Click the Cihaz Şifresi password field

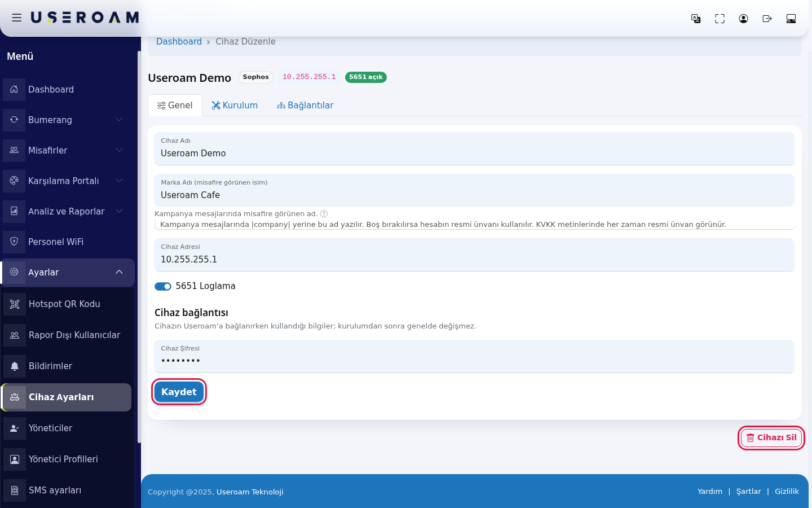pyautogui.click(x=474, y=357)
